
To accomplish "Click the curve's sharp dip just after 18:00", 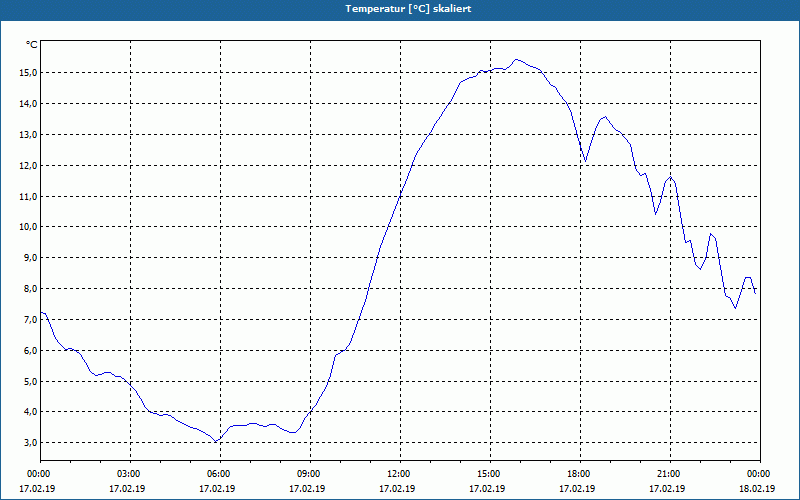I will pyautogui.click(x=585, y=161).
